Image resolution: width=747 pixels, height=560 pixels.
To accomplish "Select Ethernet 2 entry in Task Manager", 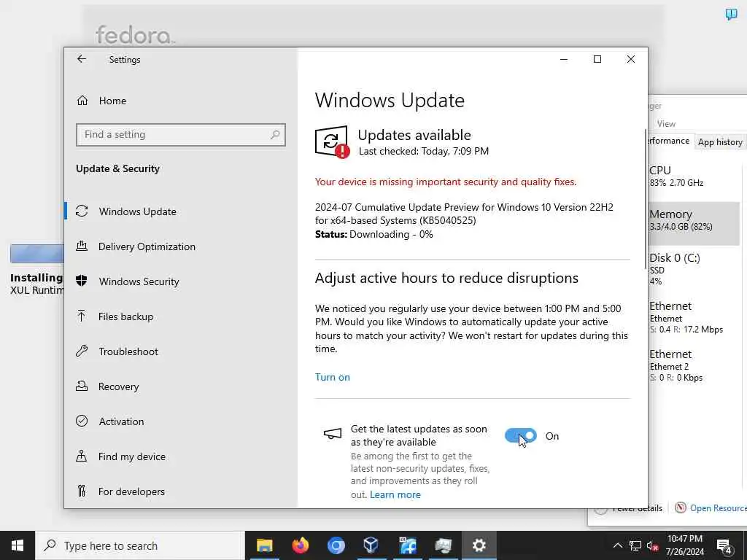I will 694,365.
